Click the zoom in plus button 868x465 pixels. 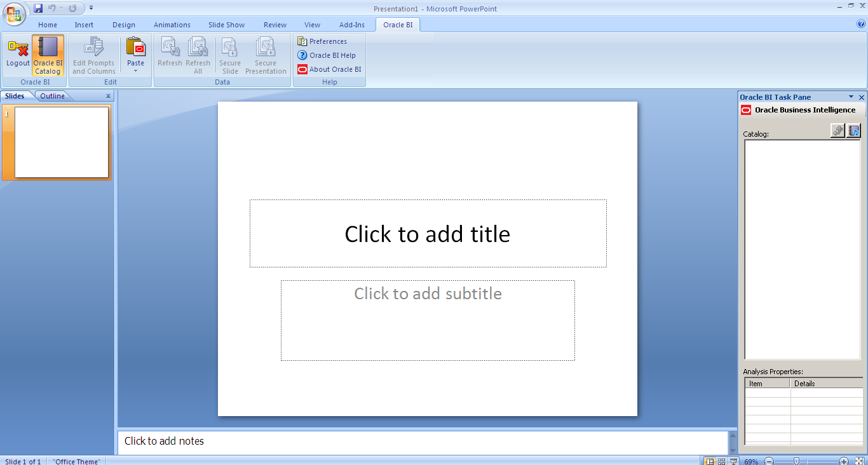tap(843, 461)
